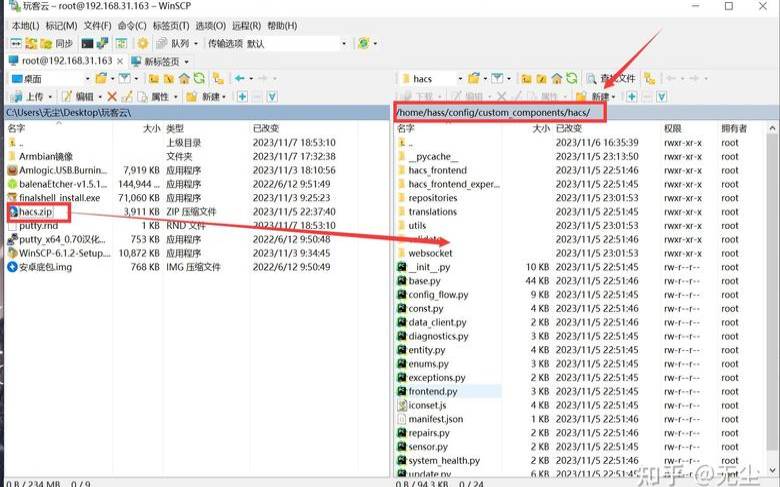
Task: Select config_flow.py in remote panel
Action: tap(438, 294)
